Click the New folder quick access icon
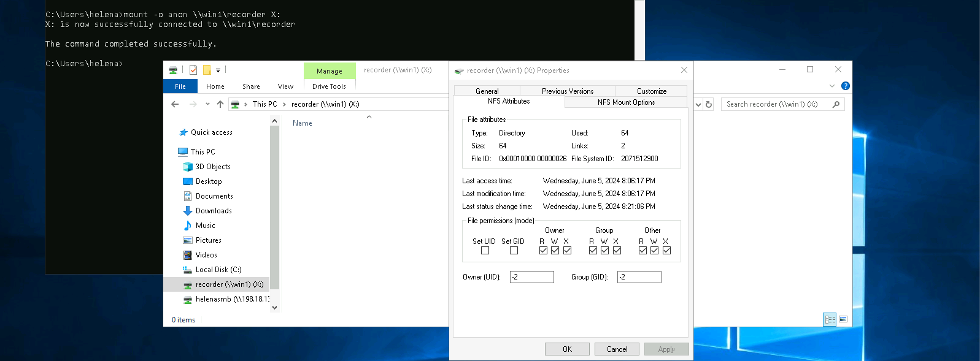 pos(207,70)
